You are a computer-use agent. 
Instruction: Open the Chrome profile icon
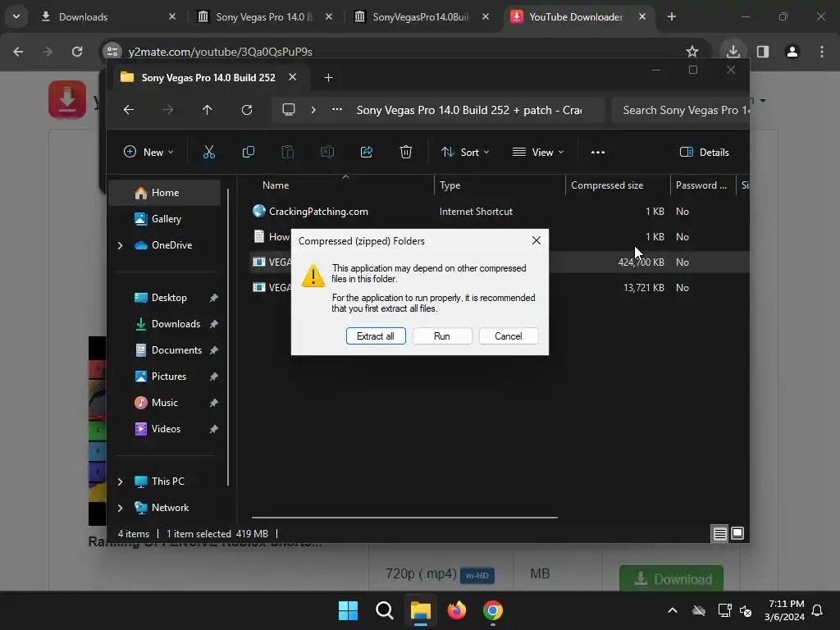pyautogui.click(x=792, y=52)
